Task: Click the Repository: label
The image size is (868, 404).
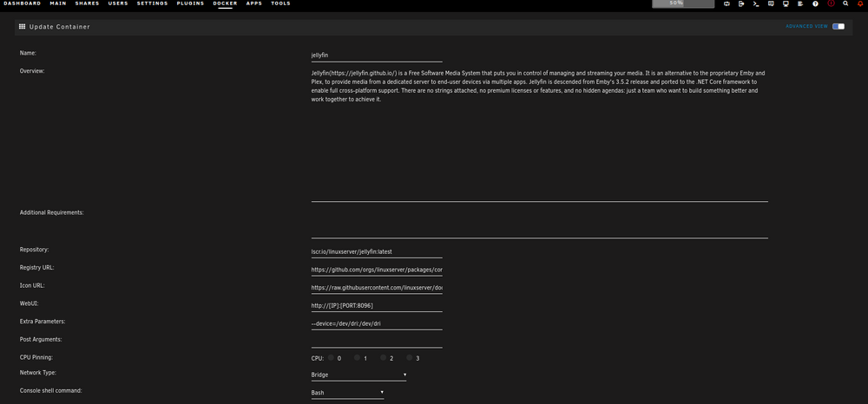Action: click(x=34, y=250)
